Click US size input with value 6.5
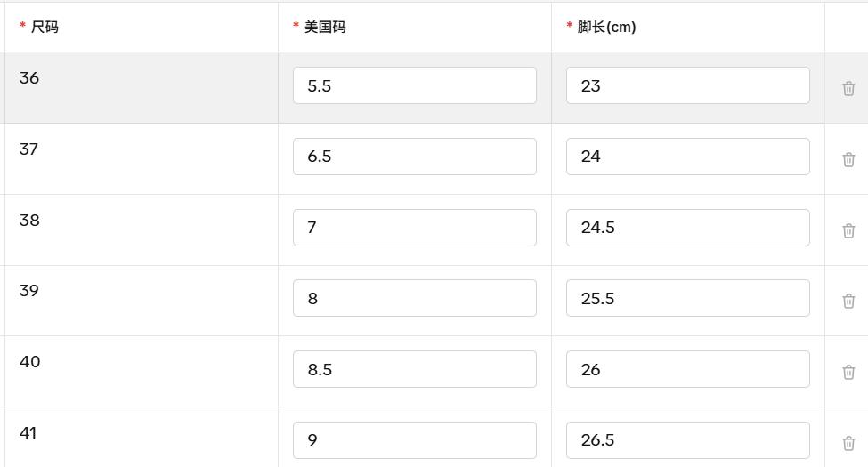The width and height of the screenshot is (868, 467). pyautogui.click(x=414, y=157)
